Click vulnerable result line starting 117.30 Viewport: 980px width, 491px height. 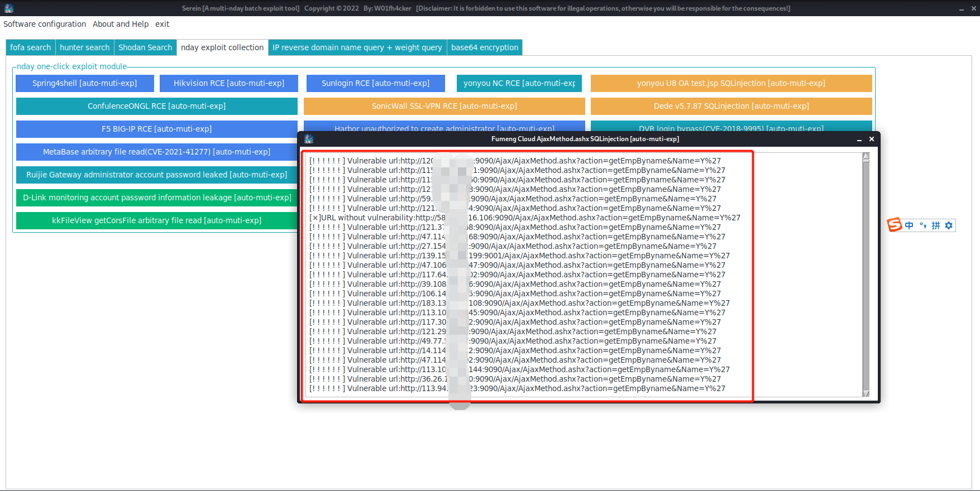(515, 322)
